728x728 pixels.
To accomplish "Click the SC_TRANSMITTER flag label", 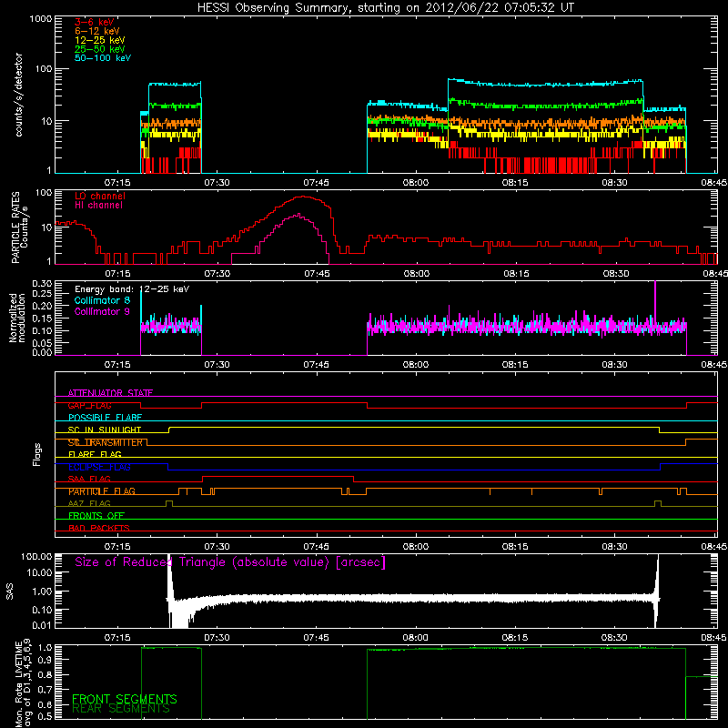I will click(x=106, y=442).
